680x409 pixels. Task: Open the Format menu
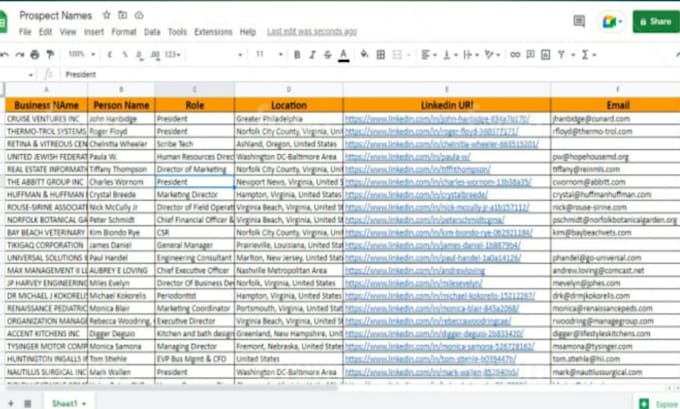pos(124,32)
